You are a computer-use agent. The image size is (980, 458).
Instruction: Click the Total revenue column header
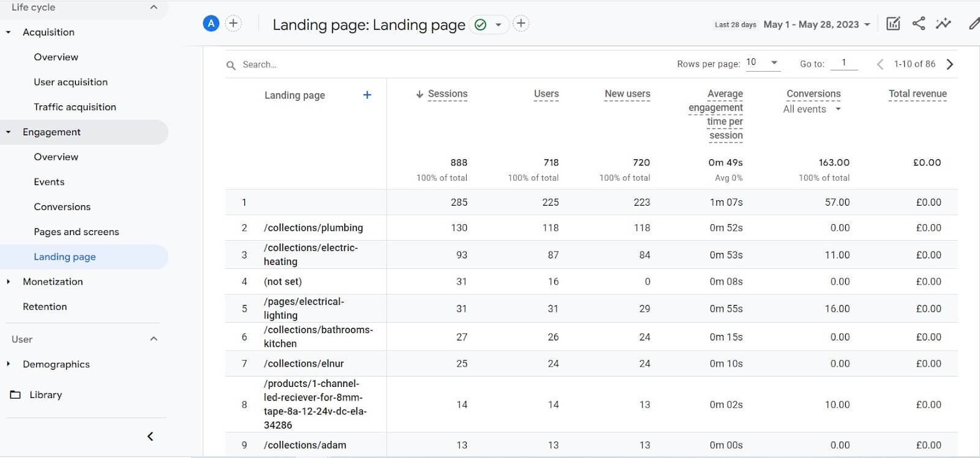[918, 94]
